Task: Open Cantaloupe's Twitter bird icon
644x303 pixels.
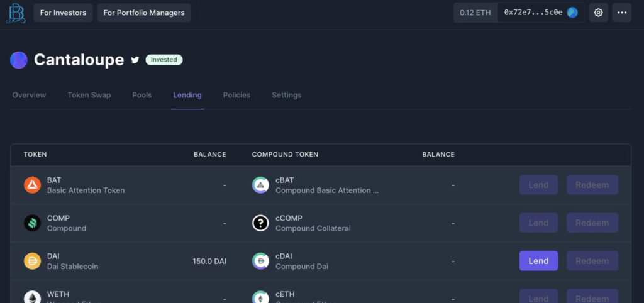Action: pos(135,60)
